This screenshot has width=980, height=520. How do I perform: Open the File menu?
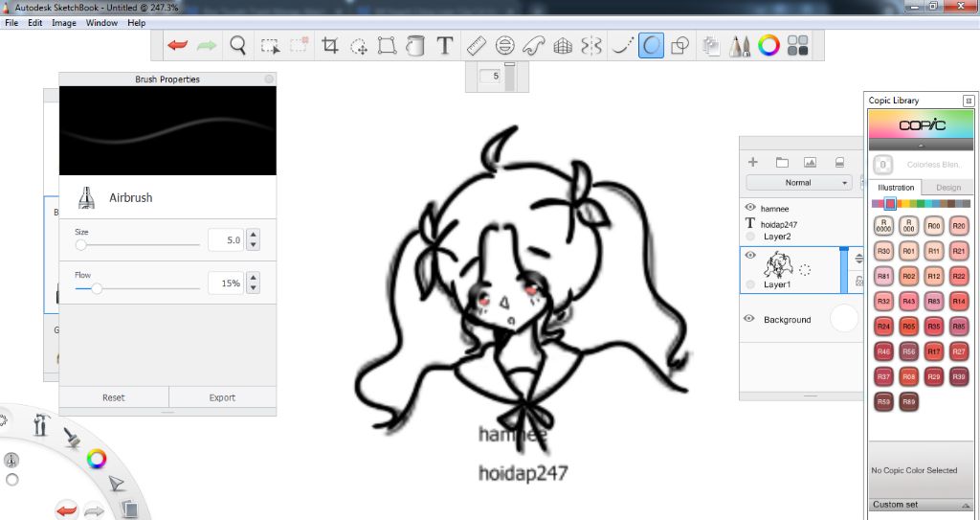[11, 23]
